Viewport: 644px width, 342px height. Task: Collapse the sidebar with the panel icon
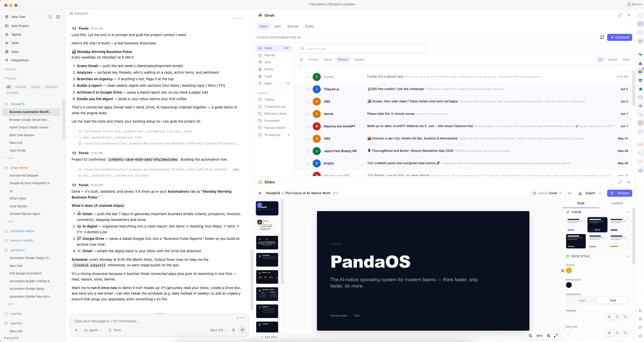click(58, 17)
